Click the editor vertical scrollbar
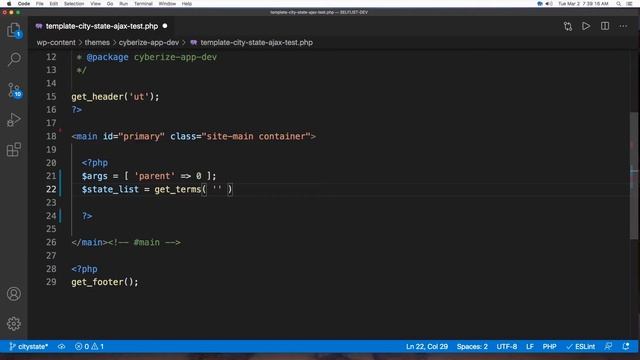Viewport: 640px width, 360px height. coord(633,176)
